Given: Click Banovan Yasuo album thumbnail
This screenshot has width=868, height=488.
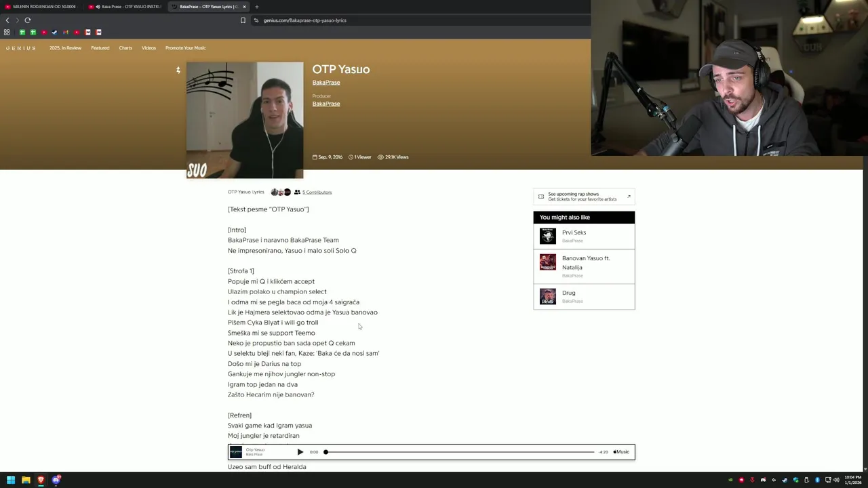Looking at the screenshot, I should (548, 262).
